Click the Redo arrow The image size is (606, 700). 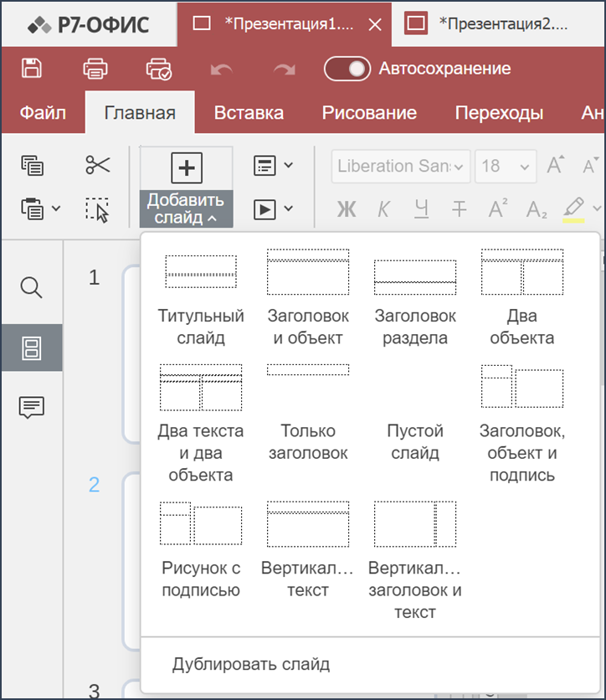tap(285, 69)
